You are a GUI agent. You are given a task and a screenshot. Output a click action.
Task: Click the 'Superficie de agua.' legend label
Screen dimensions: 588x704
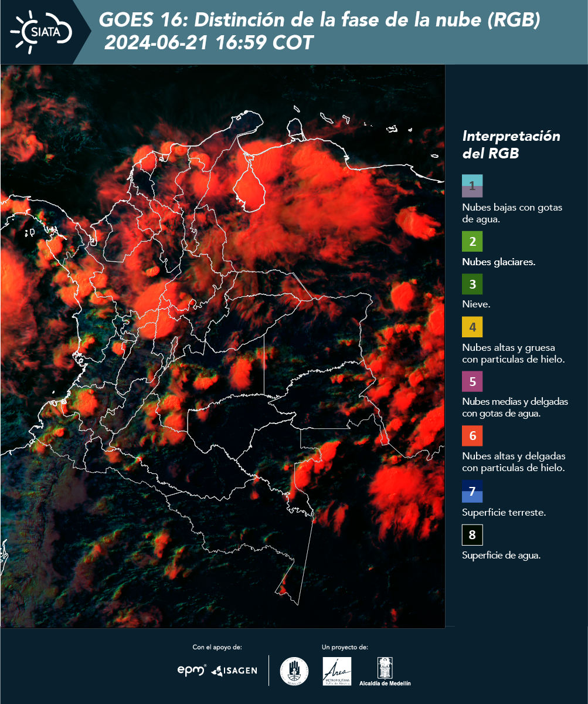501,556
